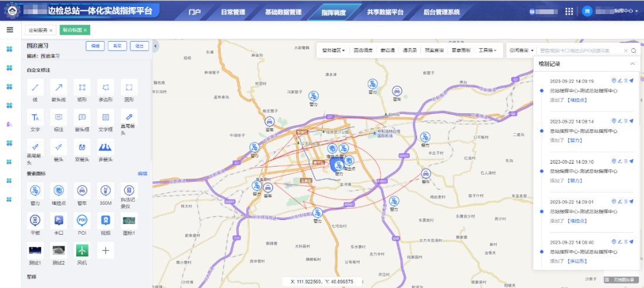Open the 基础数据管理 menu
Viewport: 644px width, 288px height.
point(283,12)
